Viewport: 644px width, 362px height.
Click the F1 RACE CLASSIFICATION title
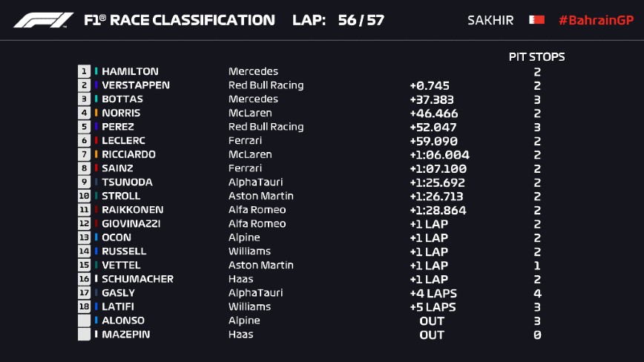coord(179,20)
